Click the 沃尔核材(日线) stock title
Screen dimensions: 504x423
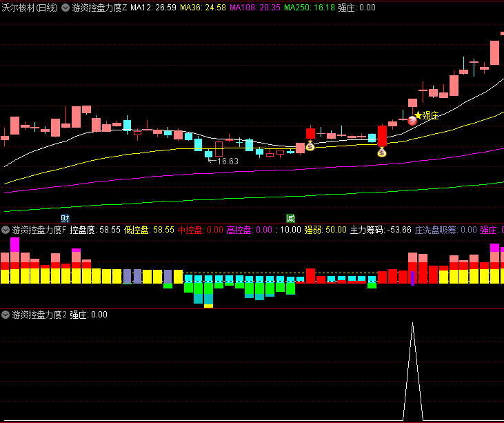[x=30, y=8]
